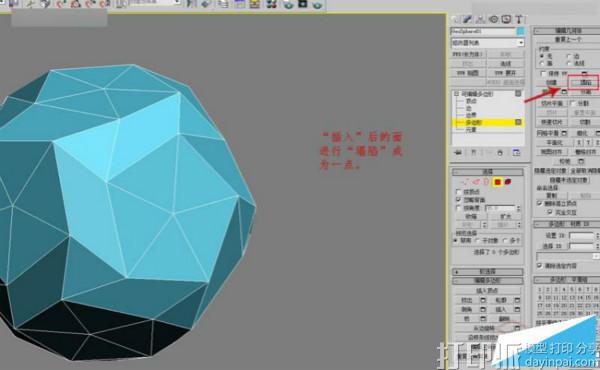Click the Set ID (设置 ID) input field
Image resolution: width=600 pixels, height=370 pixels.
[581, 236]
